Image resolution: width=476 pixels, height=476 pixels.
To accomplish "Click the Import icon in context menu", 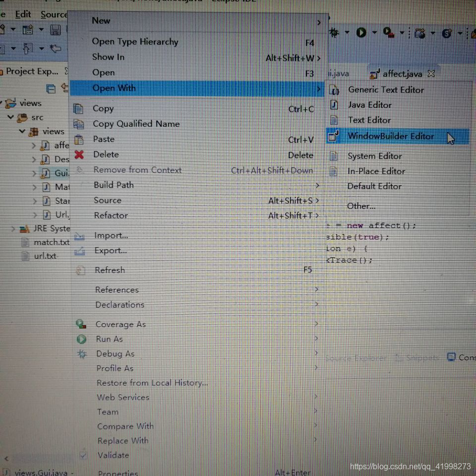I will 79,236.
